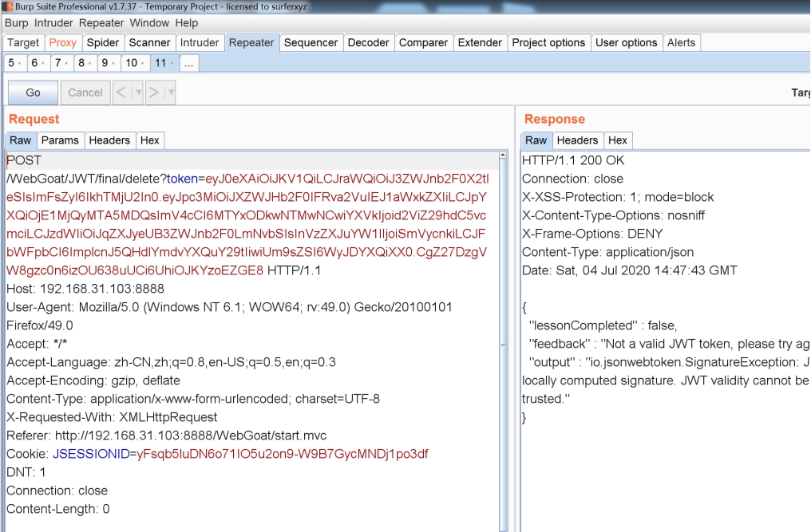This screenshot has height=532, width=811.
Task: Show Response Headers view
Action: [x=578, y=140]
